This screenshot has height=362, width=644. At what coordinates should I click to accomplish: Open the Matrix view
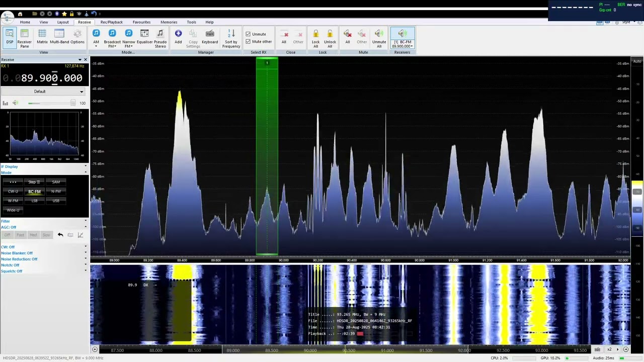[42, 37]
